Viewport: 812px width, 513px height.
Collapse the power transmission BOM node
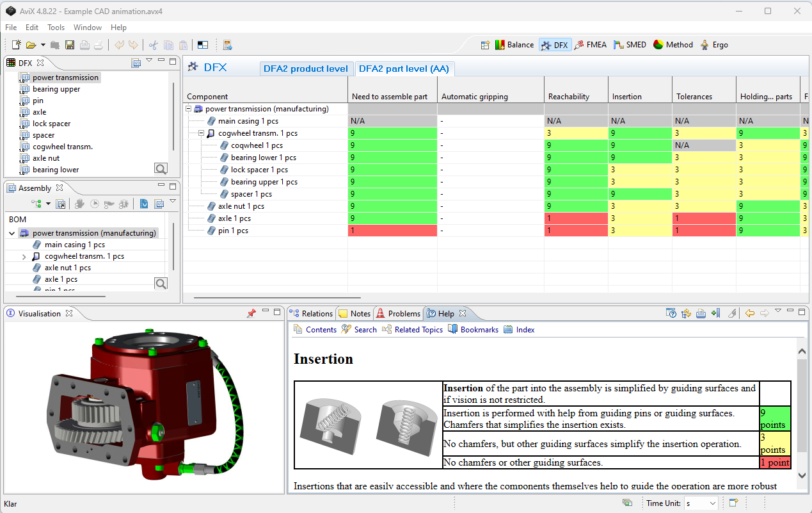[x=12, y=233]
